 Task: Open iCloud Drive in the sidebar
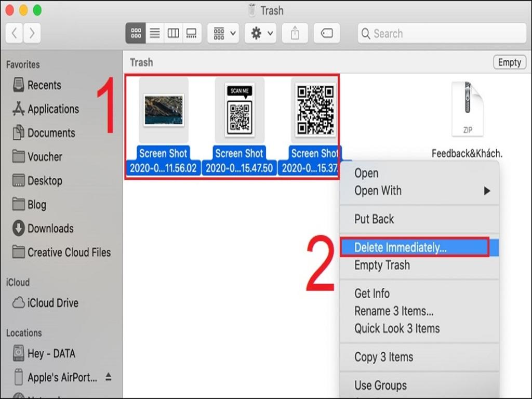click(x=52, y=303)
